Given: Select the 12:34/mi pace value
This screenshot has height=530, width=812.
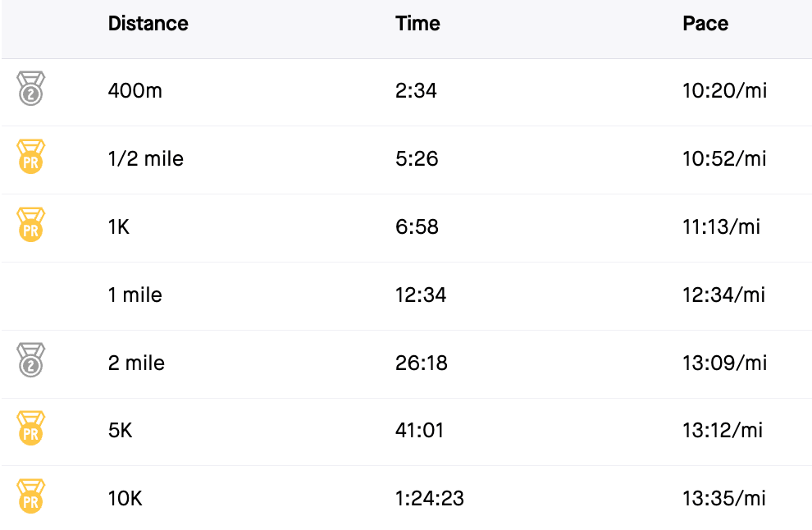Looking at the screenshot, I should click(x=724, y=295).
